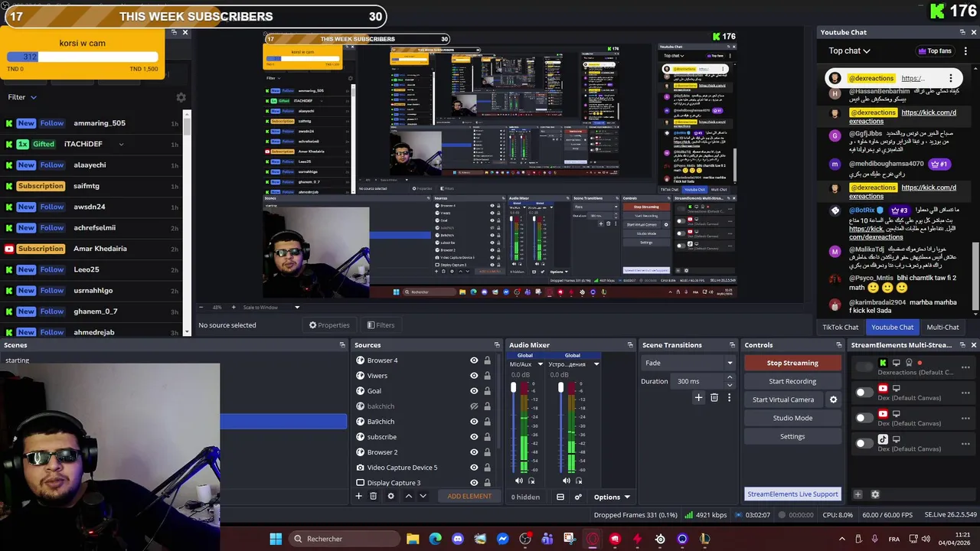The height and width of the screenshot is (551, 980).
Task: Open File Explorer from the taskbar
Action: (x=413, y=539)
